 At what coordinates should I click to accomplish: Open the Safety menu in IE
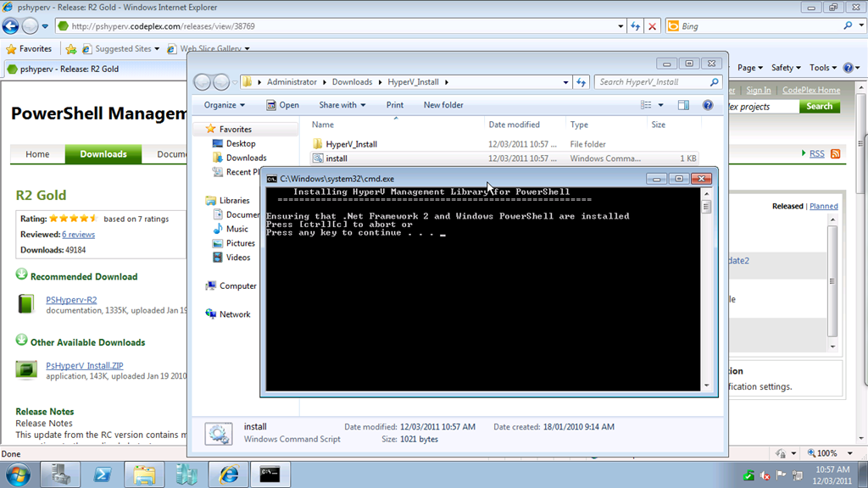click(x=786, y=68)
